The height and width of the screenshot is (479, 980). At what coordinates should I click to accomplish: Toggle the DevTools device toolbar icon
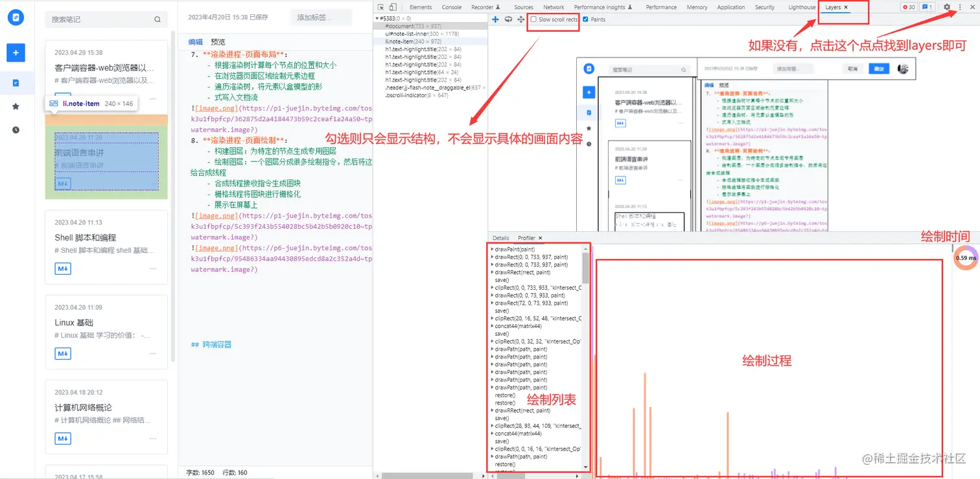[x=393, y=7]
